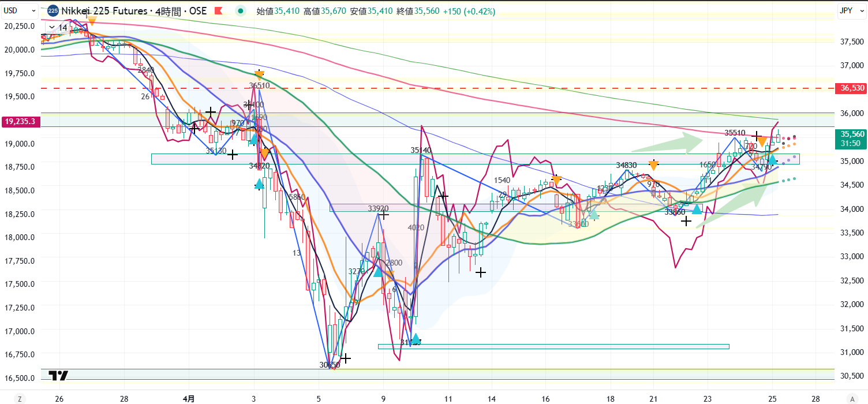Screen dimensions: 868x404
Task: Click the 17,000.0 value on left price axis
Action: [x=20, y=331]
